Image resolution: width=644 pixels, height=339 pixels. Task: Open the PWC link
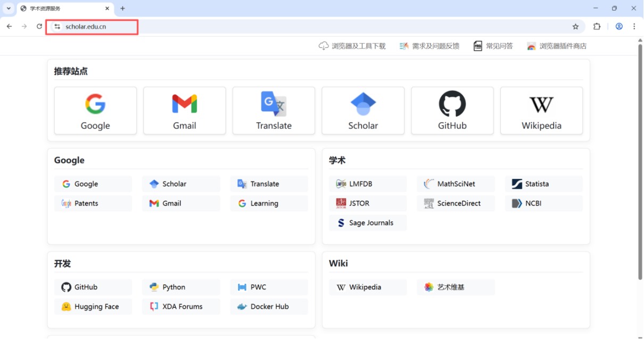269,287
